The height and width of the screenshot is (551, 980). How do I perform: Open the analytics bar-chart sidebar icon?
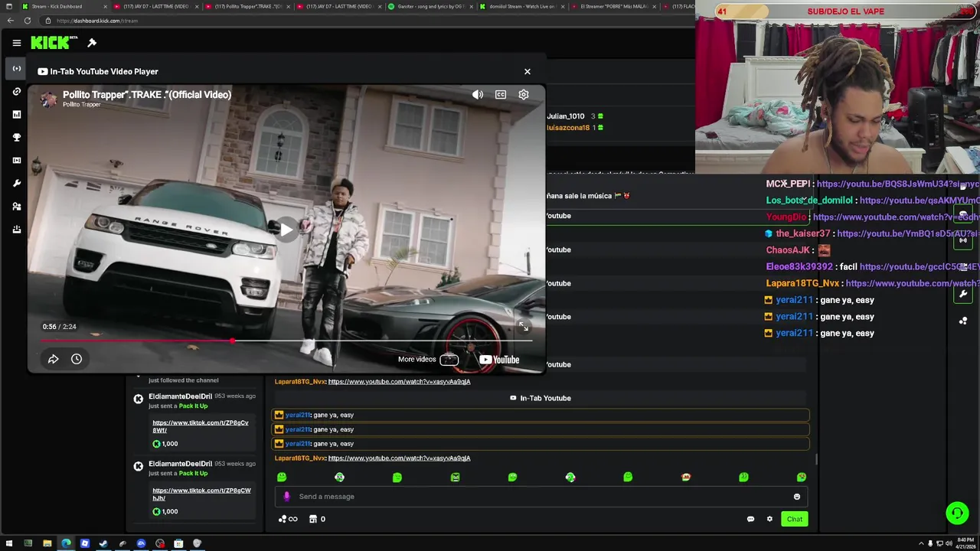coord(16,115)
